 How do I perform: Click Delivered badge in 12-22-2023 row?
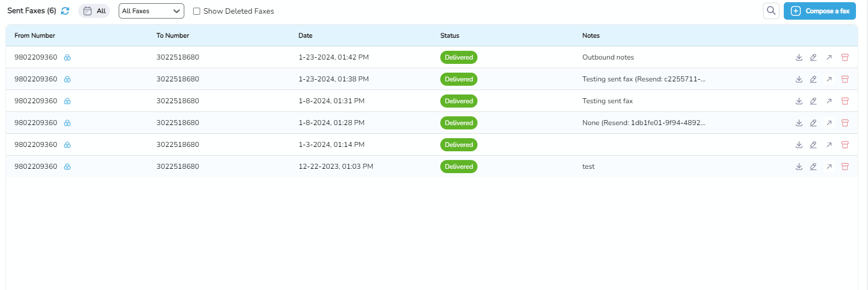coord(459,167)
